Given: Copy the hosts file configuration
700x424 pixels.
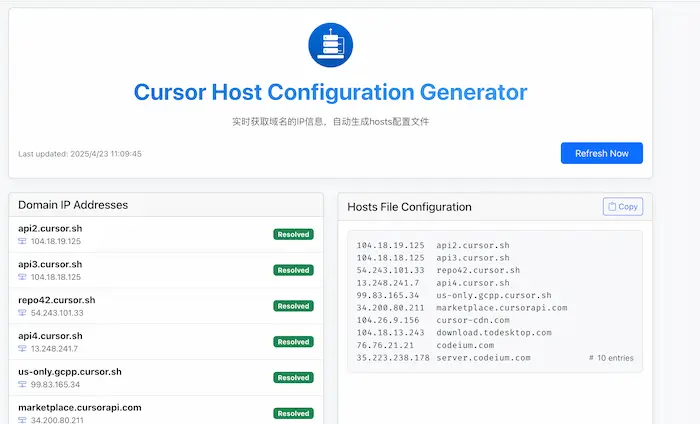Looking at the screenshot, I should [x=622, y=206].
